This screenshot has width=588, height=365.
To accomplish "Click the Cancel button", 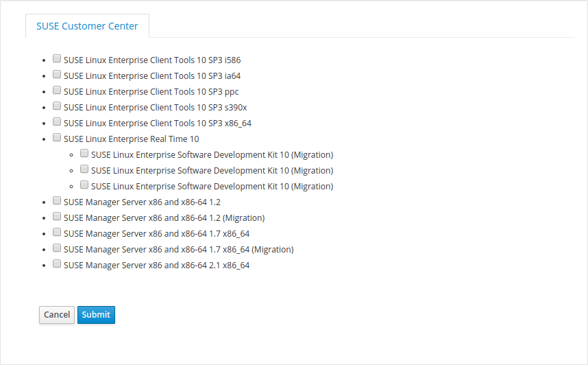I will pyautogui.click(x=57, y=315).
